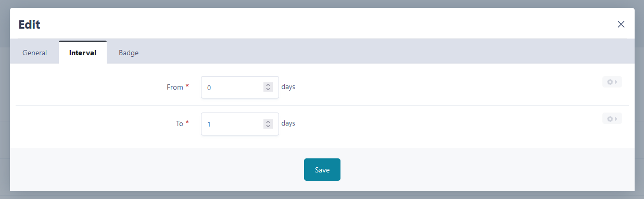Switch to the General tab
Viewport: 644px width, 199px height.
click(35, 53)
